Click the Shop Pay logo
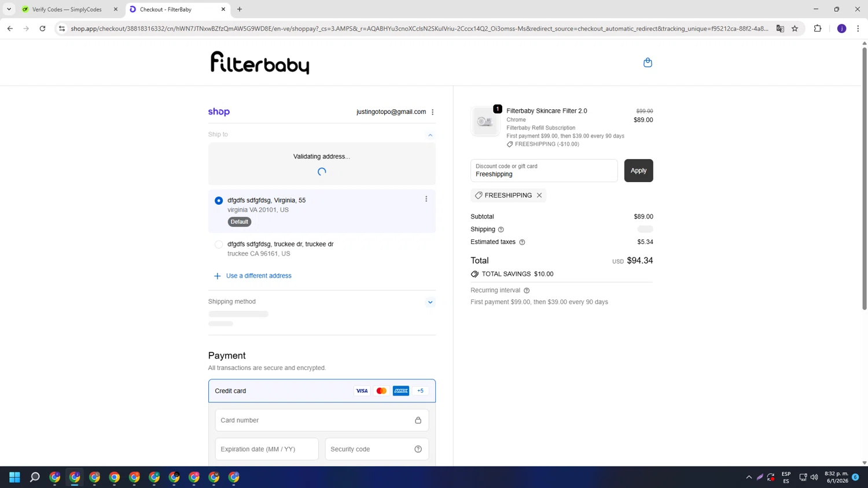The height and width of the screenshot is (488, 868). [x=219, y=112]
